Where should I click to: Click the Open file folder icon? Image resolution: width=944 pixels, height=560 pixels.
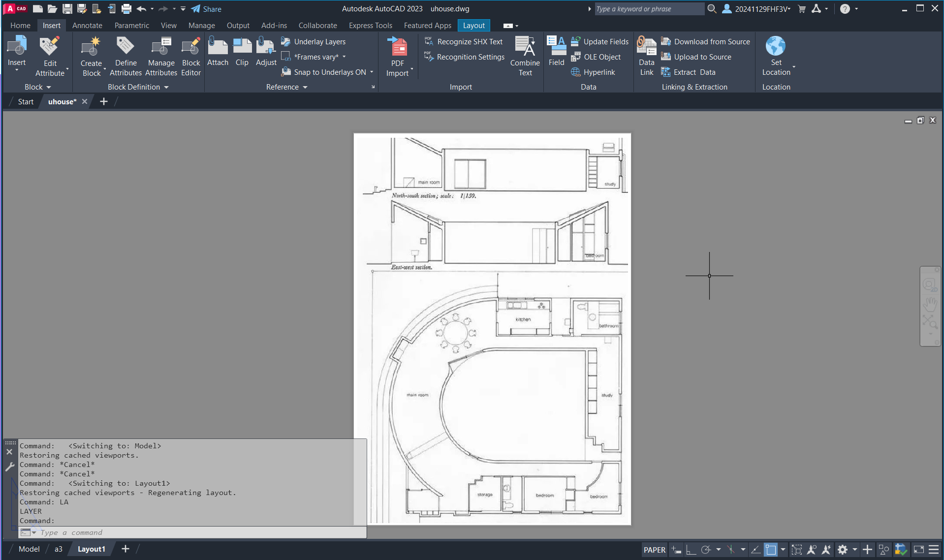click(52, 9)
